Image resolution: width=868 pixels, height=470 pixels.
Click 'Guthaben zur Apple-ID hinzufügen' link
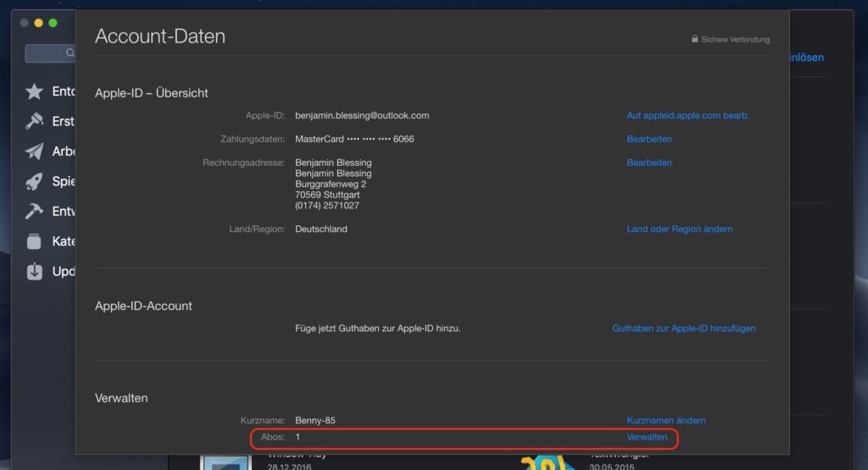point(684,329)
